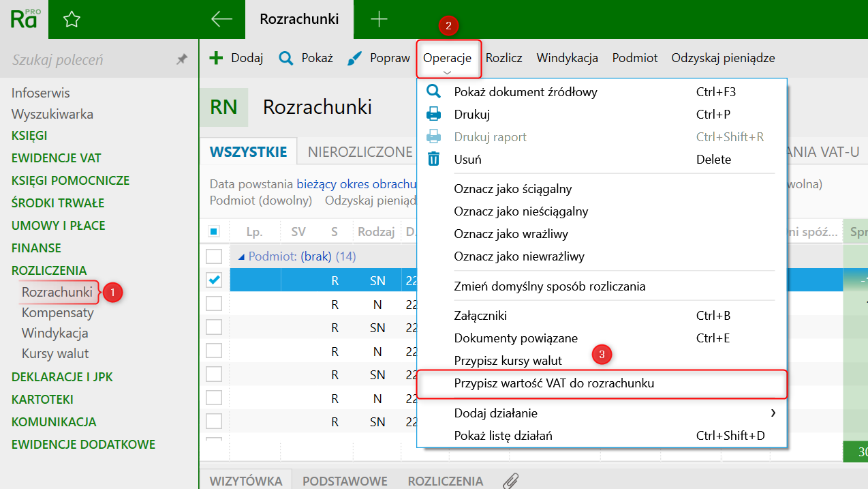Pin the command search panel
The width and height of the screenshot is (868, 489).
pos(181,60)
